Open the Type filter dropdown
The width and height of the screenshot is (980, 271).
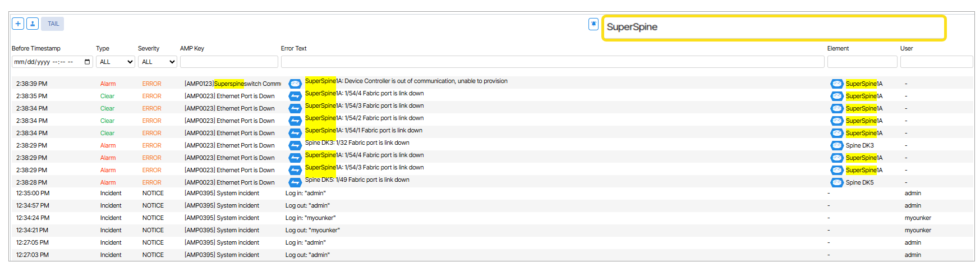pyautogui.click(x=115, y=62)
